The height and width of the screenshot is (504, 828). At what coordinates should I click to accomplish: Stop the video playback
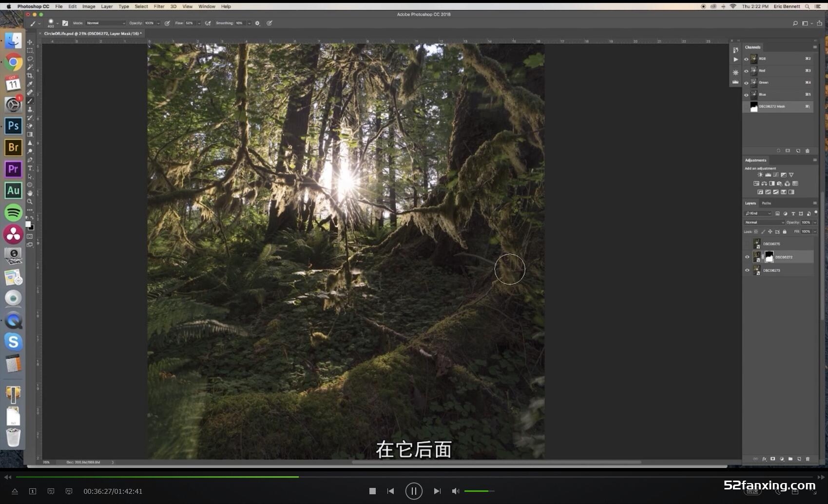pos(372,491)
